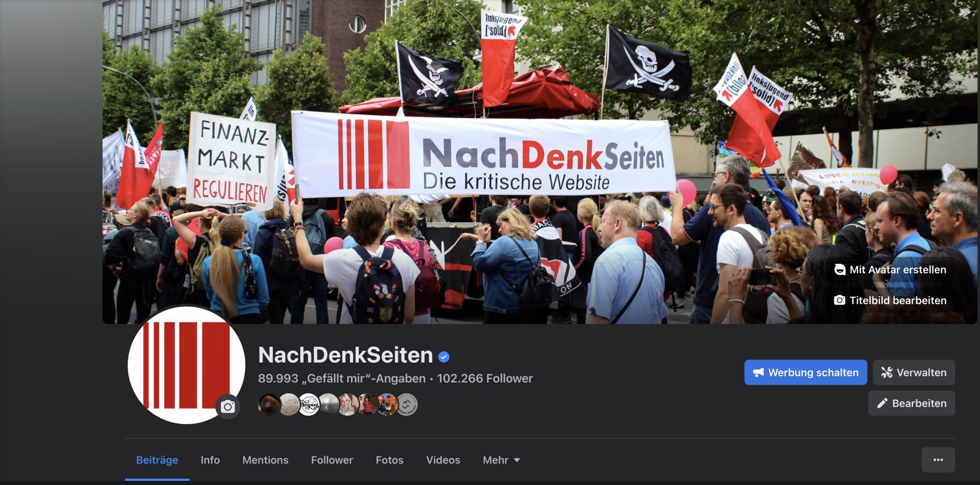Switch to the Info tab
The height and width of the screenshot is (485, 980).
(x=210, y=460)
